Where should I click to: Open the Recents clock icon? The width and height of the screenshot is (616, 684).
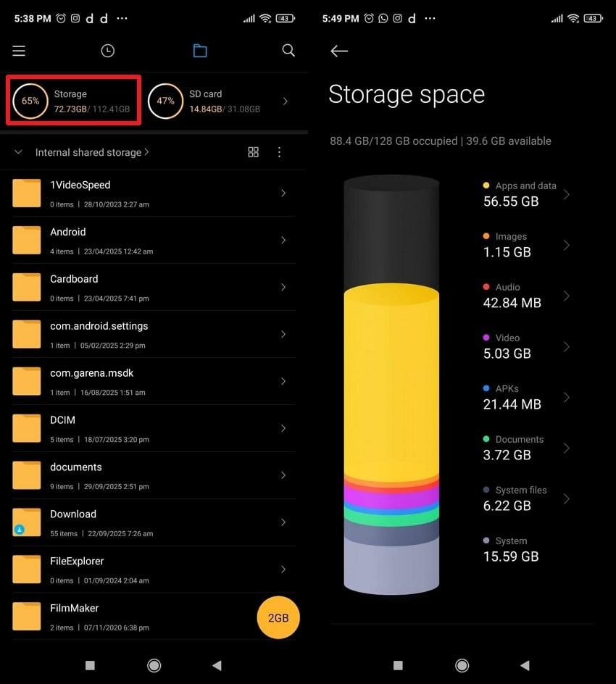[x=107, y=51]
